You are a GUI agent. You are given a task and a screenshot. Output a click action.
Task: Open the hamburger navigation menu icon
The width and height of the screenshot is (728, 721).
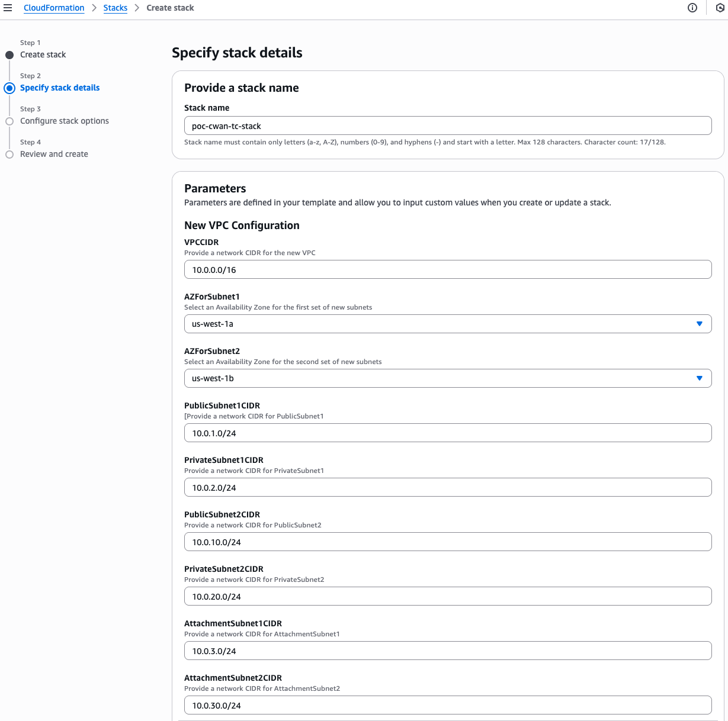coord(8,8)
